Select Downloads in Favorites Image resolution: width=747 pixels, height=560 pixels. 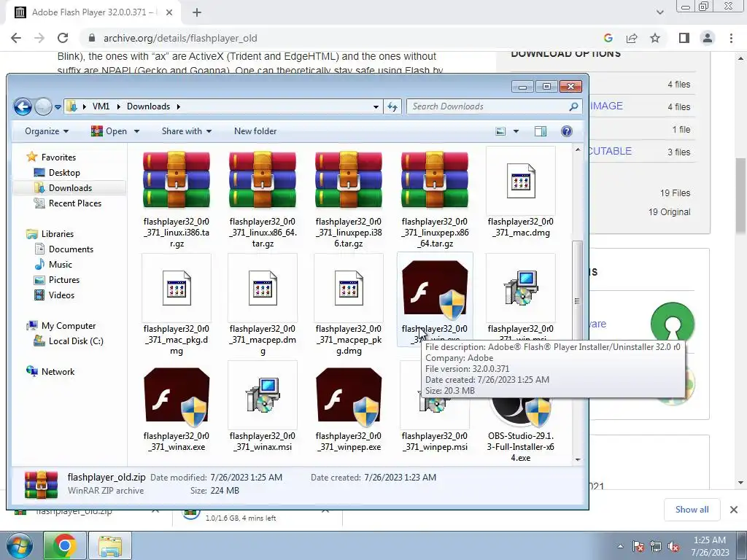(x=70, y=188)
